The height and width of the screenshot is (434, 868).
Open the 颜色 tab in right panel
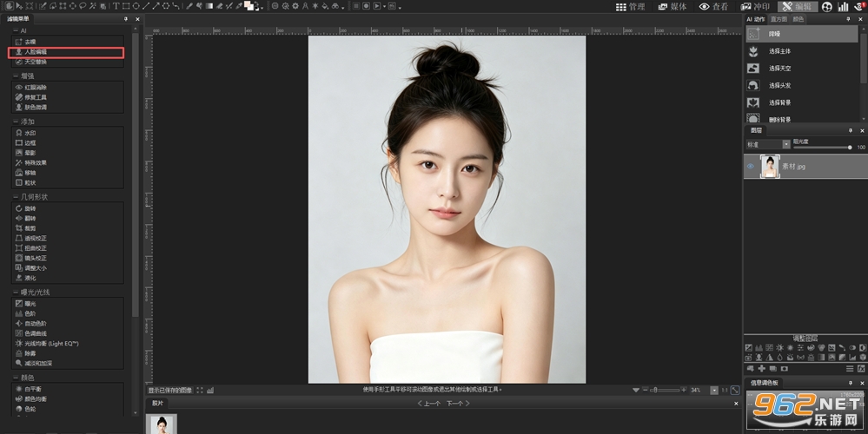tap(798, 19)
